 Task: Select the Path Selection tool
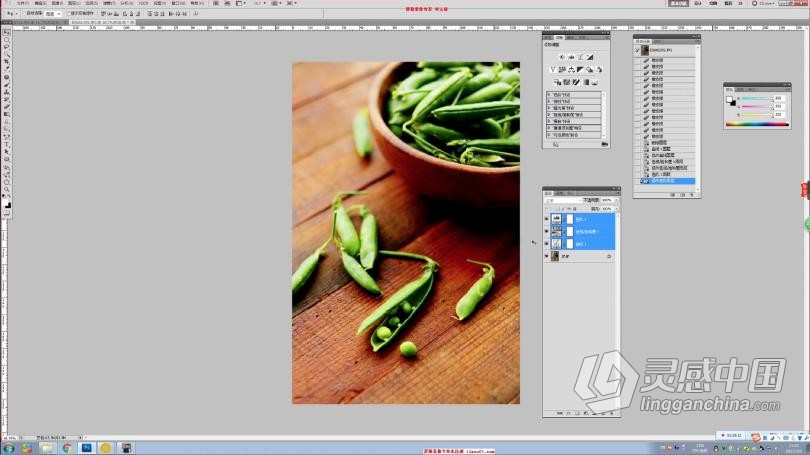7,152
